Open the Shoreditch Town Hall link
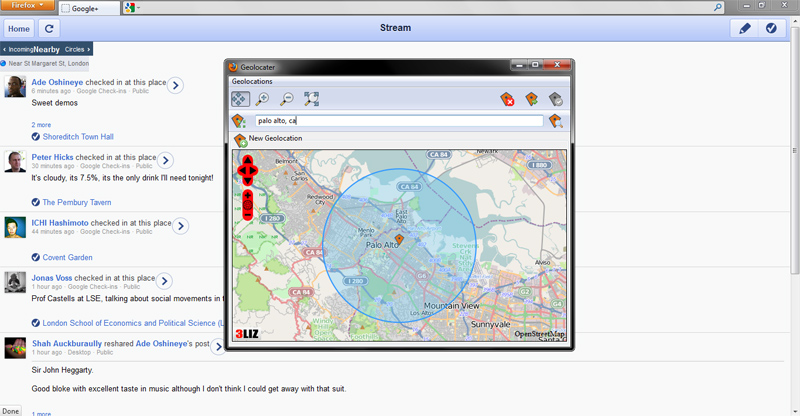Screen dimensions: 800x416 78,137
